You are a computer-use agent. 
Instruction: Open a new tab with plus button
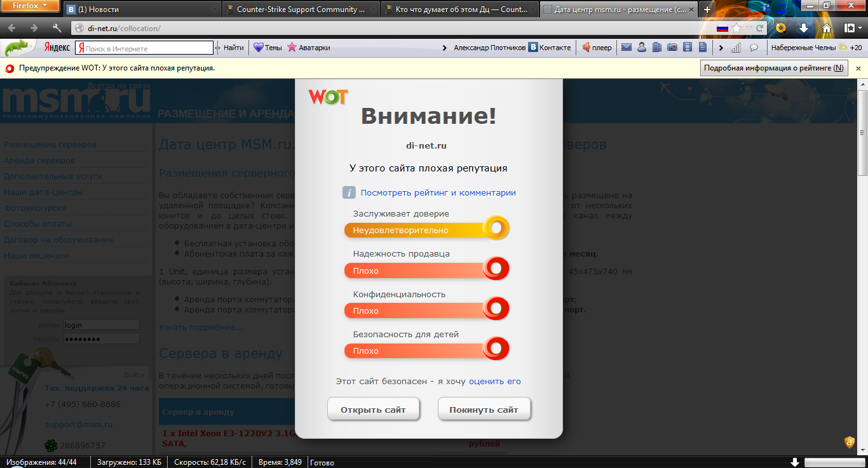(x=707, y=10)
